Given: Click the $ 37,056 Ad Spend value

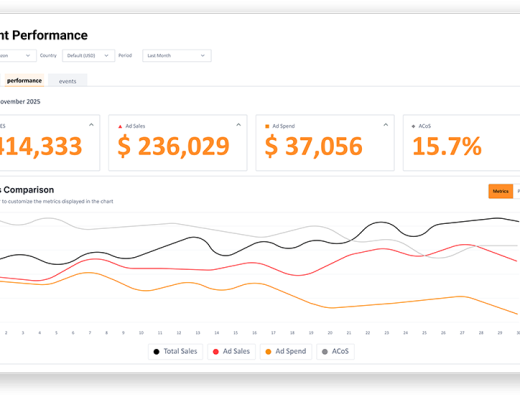Looking at the screenshot, I should [x=314, y=146].
